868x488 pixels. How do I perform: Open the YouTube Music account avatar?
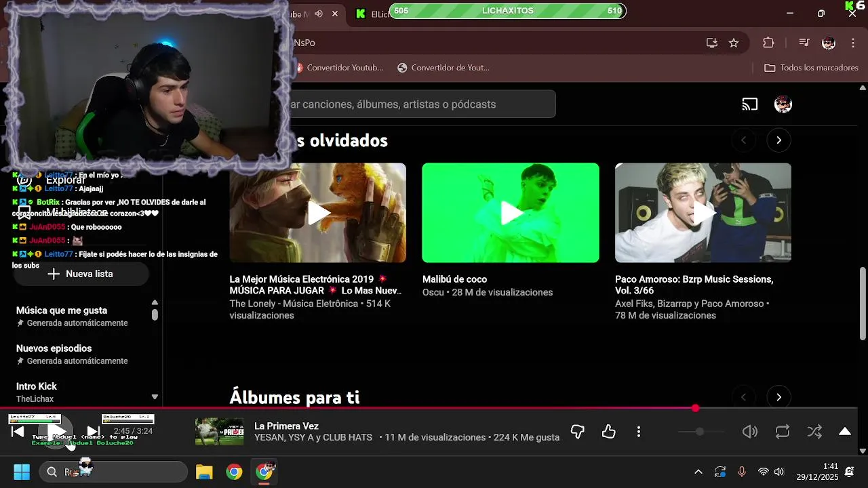click(783, 104)
